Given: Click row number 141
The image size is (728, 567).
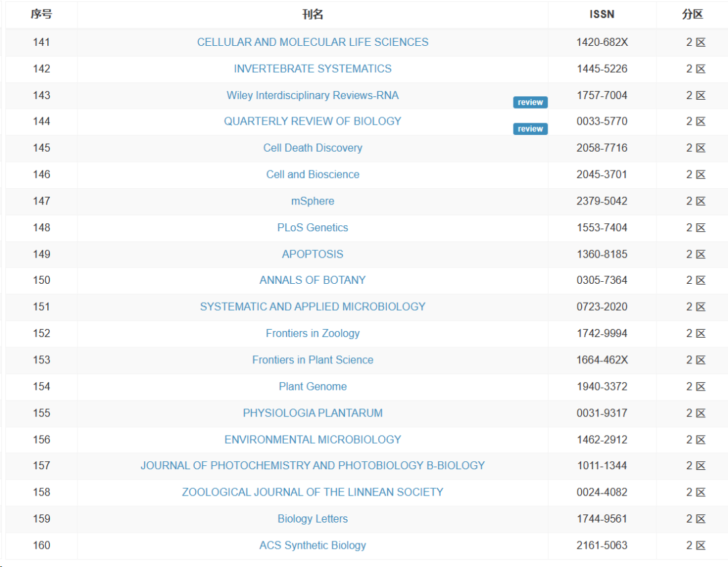Looking at the screenshot, I should 41,42.
